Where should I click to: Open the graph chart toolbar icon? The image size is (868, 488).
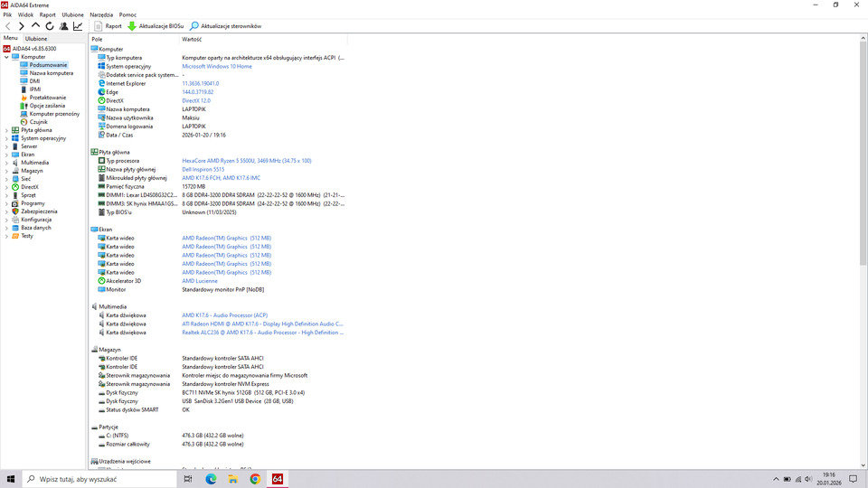78,26
